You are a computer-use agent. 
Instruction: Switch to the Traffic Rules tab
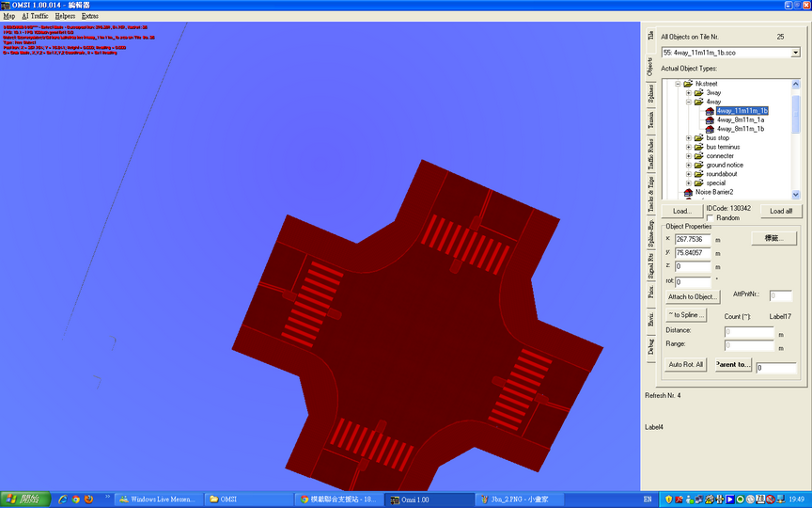pyautogui.click(x=651, y=153)
